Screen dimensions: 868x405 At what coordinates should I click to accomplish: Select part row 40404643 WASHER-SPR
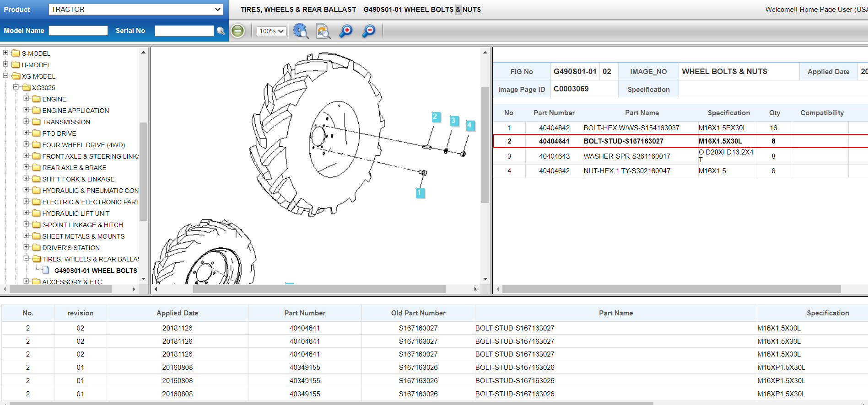pyautogui.click(x=680, y=156)
